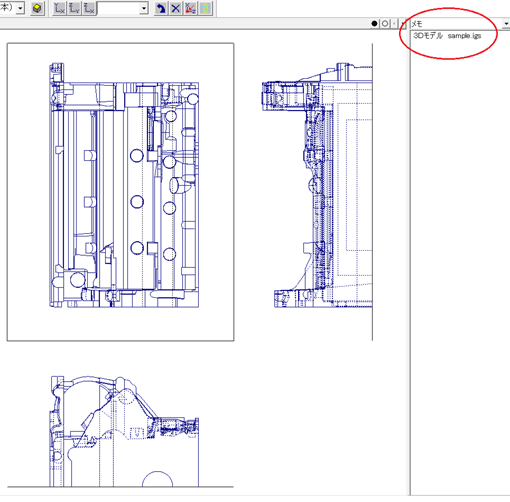Screen dimensions: 510x502
Task: Select the third Lx axis view icon
Action: (x=89, y=8)
